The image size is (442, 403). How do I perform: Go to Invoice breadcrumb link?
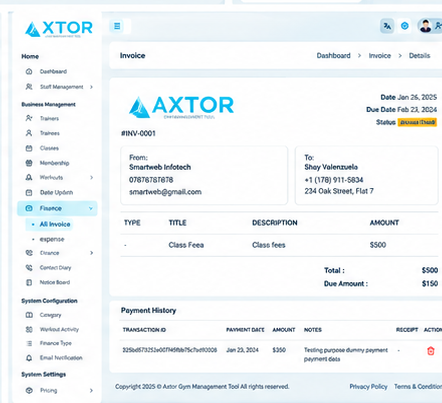click(x=380, y=56)
